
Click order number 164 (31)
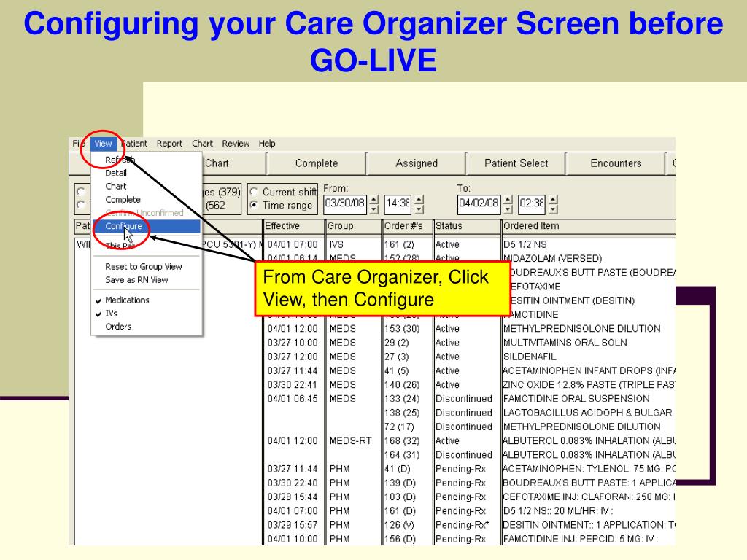(x=402, y=455)
